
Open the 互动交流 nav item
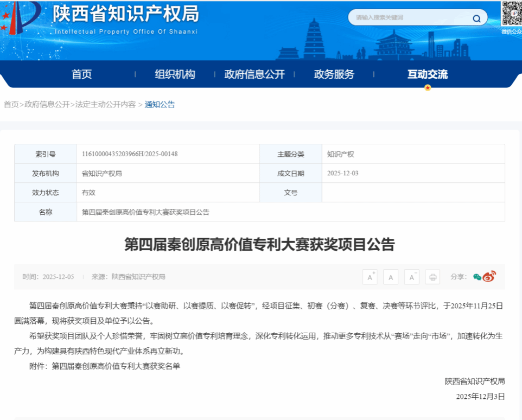[x=428, y=74]
